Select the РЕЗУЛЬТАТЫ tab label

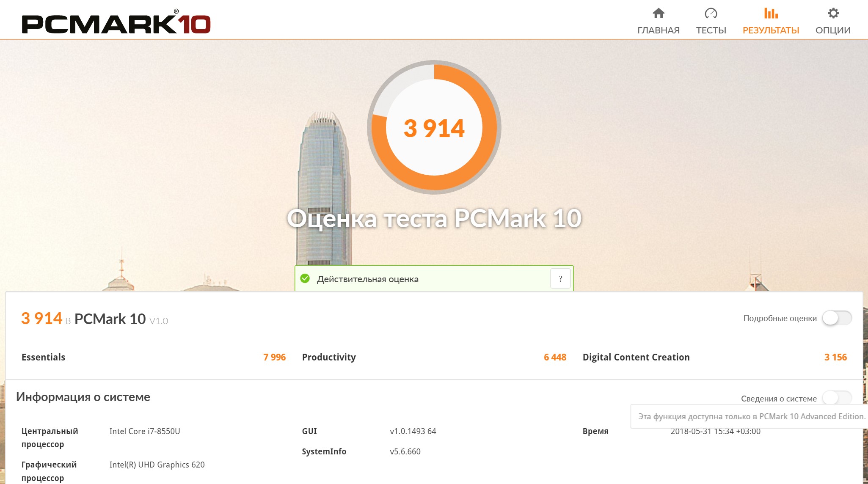pyautogui.click(x=771, y=30)
